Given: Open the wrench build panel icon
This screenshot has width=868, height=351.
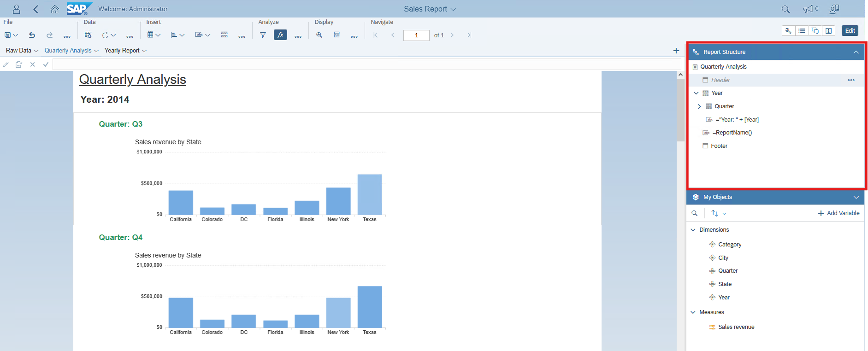Looking at the screenshot, I should coord(788,31).
